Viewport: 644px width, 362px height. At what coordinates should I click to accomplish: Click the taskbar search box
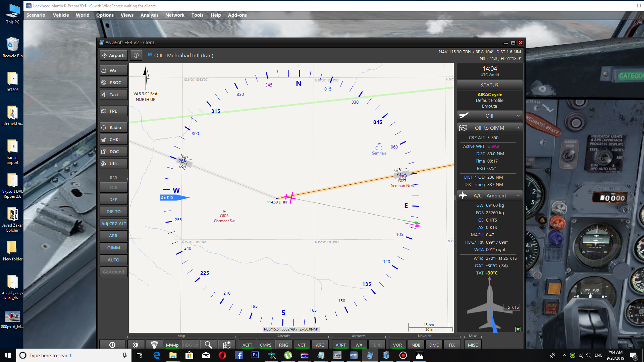coord(74,355)
